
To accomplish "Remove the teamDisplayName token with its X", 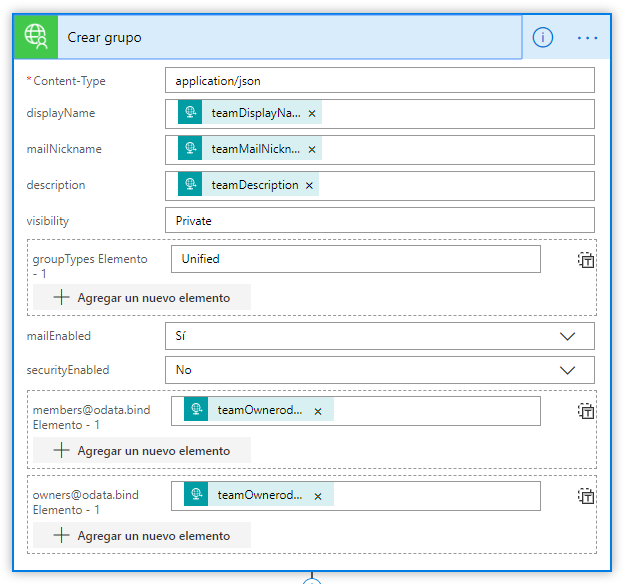I will pos(312,114).
